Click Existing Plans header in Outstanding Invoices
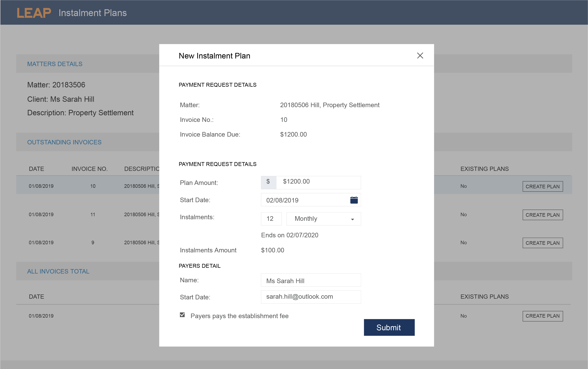The height and width of the screenshot is (369, 588). (484, 169)
